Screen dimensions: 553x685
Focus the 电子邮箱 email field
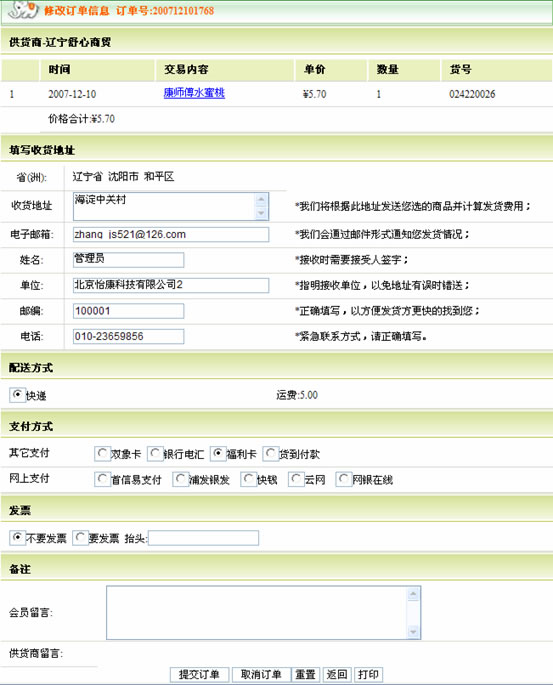171,235
